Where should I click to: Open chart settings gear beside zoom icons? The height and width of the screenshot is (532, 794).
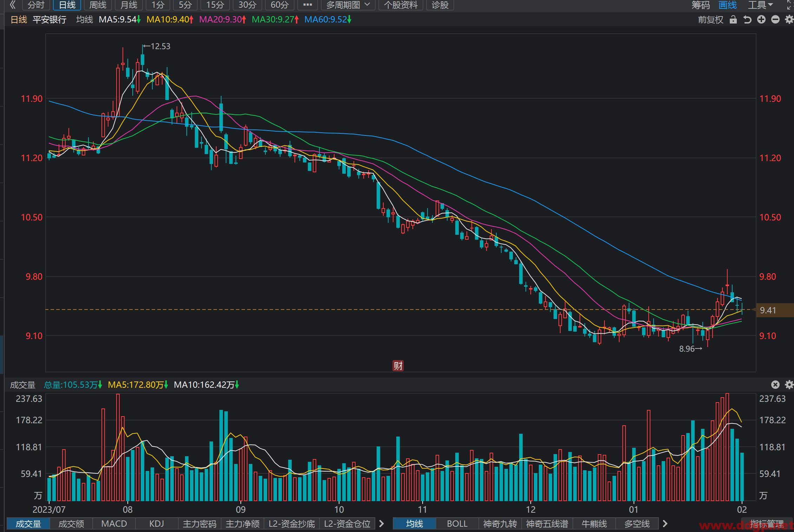coord(789,20)
